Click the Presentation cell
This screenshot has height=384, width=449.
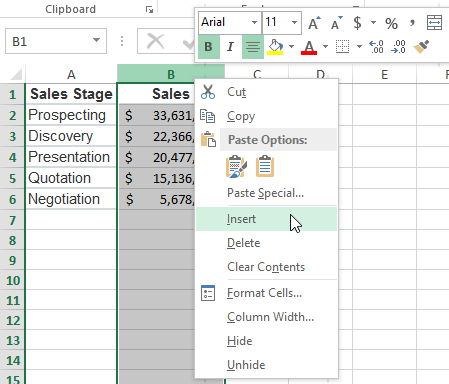(71, 157)
